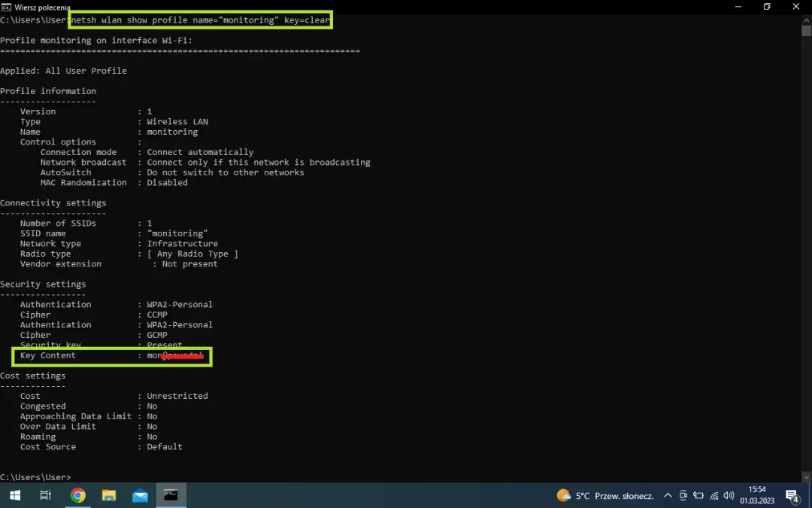Click the Meet Now camera tray icon
This screenshot has width=812, height=508.
click(x=683, y=496)
